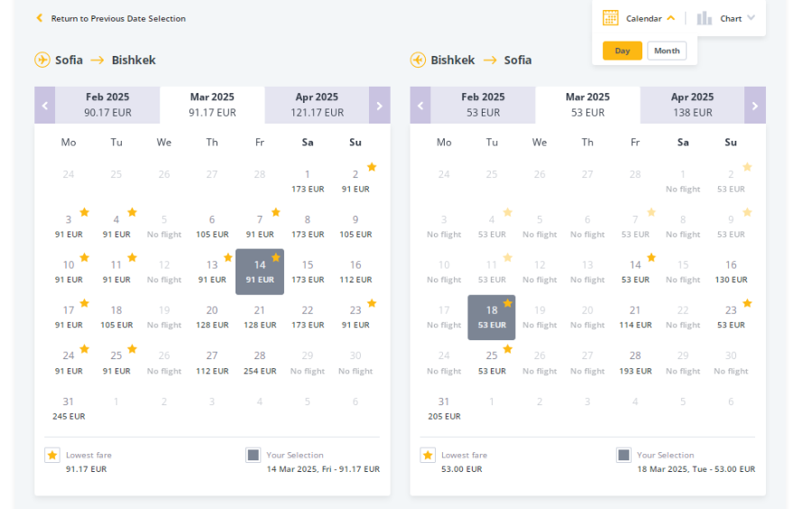Image resolution: width=812 pixels, height=509 pixels.
Task: Open Return to Previous Date Selection link
Action: pos(118,19)
